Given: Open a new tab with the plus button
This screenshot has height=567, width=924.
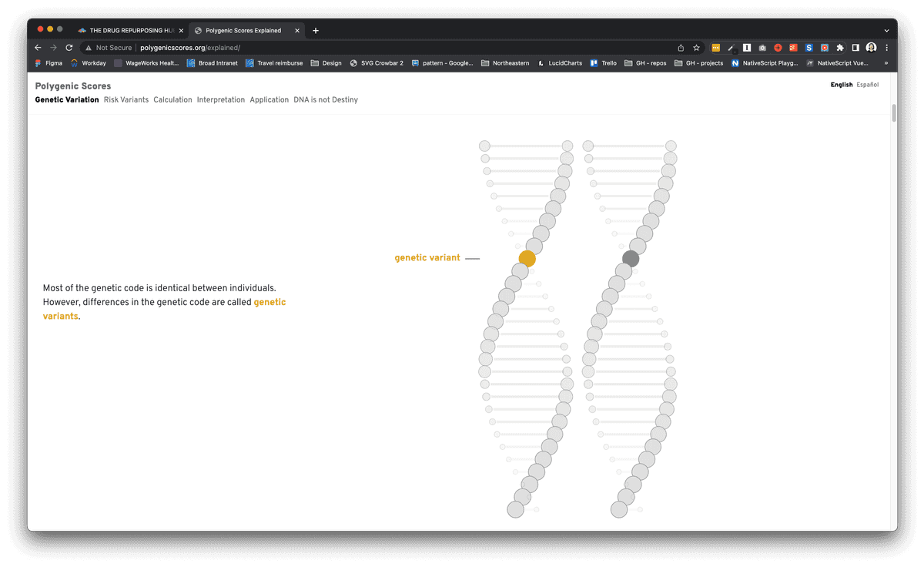Looking at the screenshot, I should tap(316, 31).
